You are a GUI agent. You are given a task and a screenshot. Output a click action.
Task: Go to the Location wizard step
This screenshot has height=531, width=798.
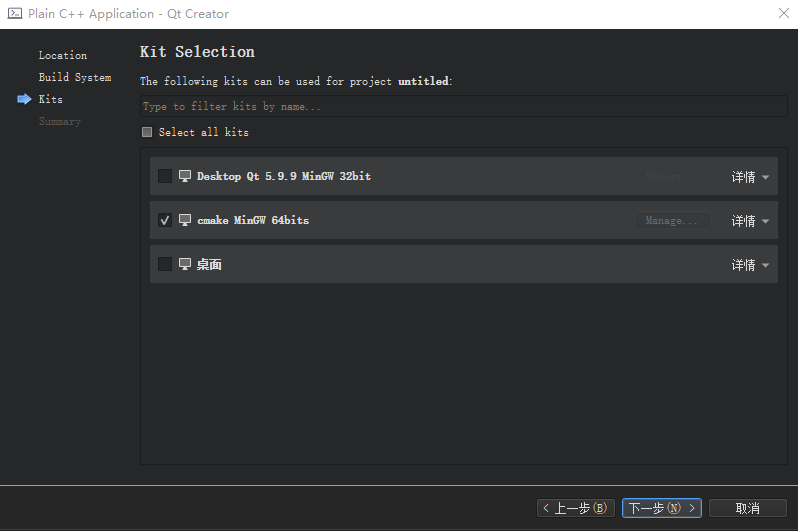click(62, 55)
